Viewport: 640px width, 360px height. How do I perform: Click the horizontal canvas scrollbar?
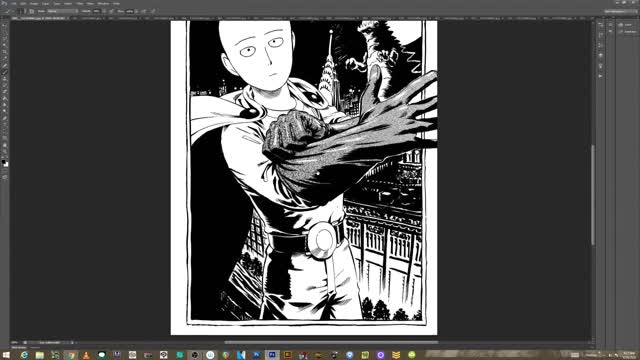(x=331, y=342)
